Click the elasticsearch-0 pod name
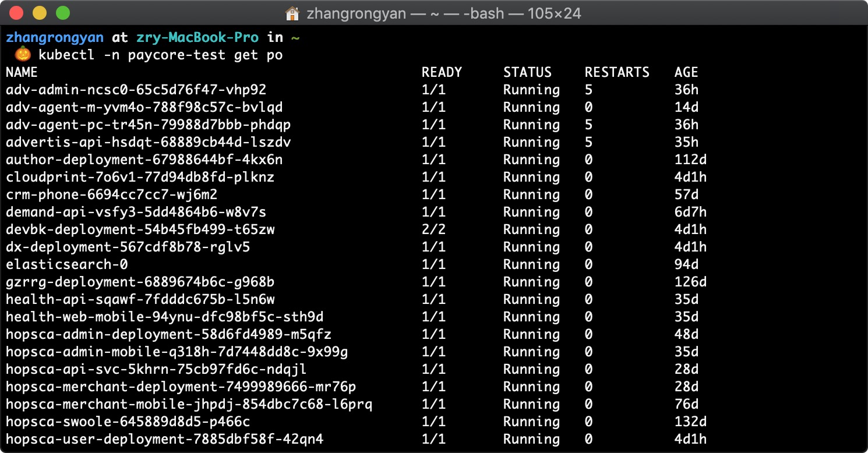Viewport: 868px width, 453px height. (x=66, y=264)
